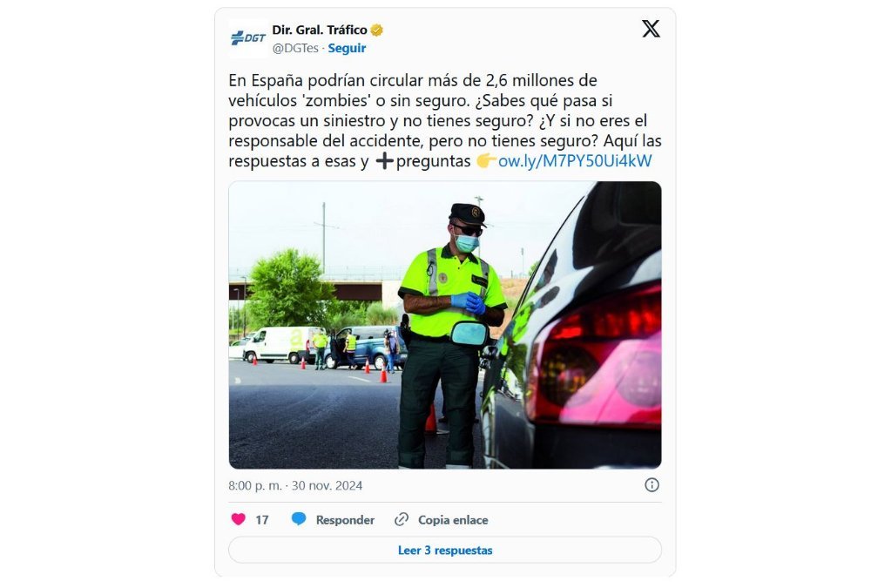Click the pointing hand emoji
This screenshot has height=588, width=871.
pos(486,161)
